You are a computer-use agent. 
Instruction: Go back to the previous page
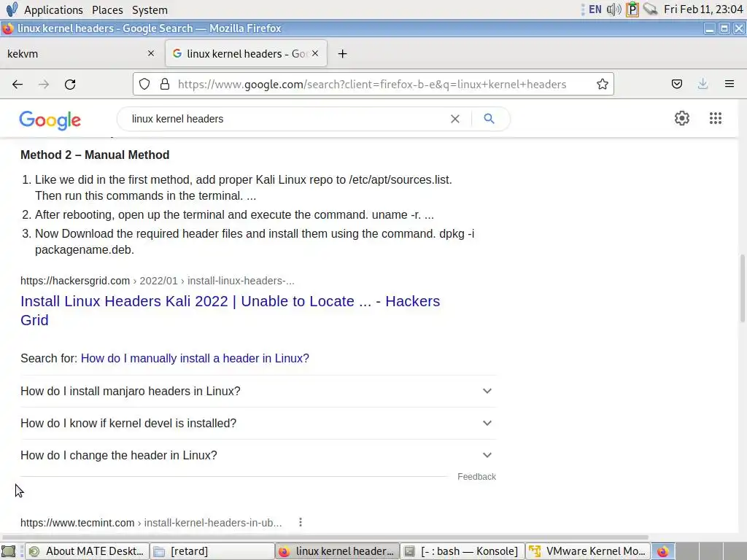click(x=18, y=85)
